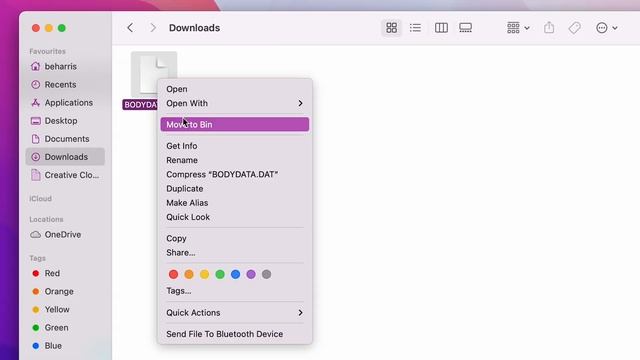Screen dimensions: 640x360
Task: Apply purple tag color in context menu
Action: coord(251,274)
